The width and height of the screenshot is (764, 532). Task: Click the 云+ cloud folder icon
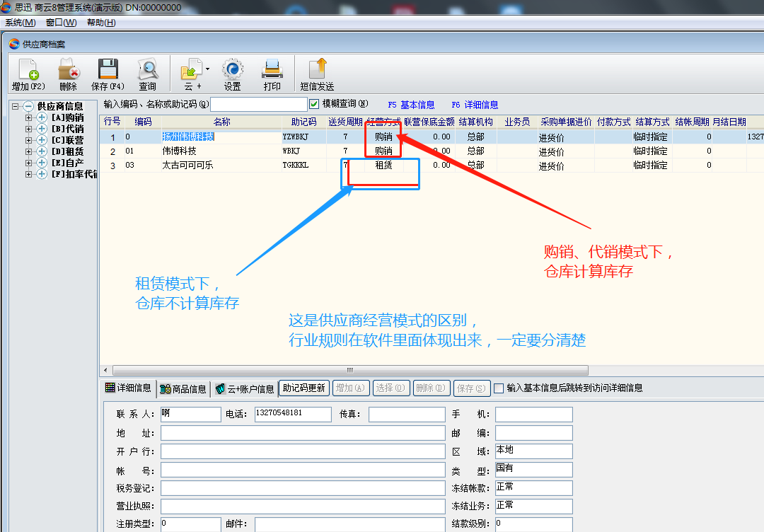tap(192, 71)
